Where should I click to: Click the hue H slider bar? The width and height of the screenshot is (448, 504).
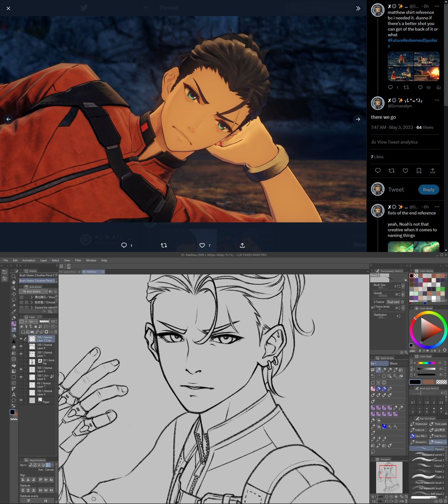426,363
